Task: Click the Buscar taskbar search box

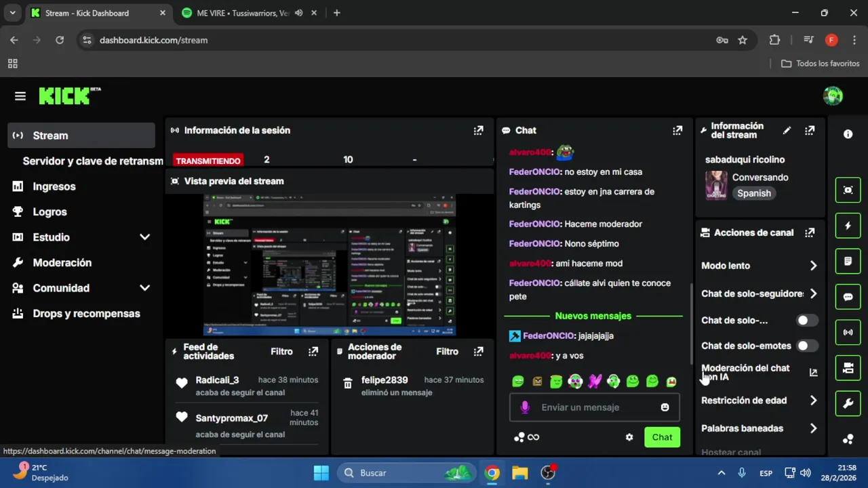Action: [407, 472]
